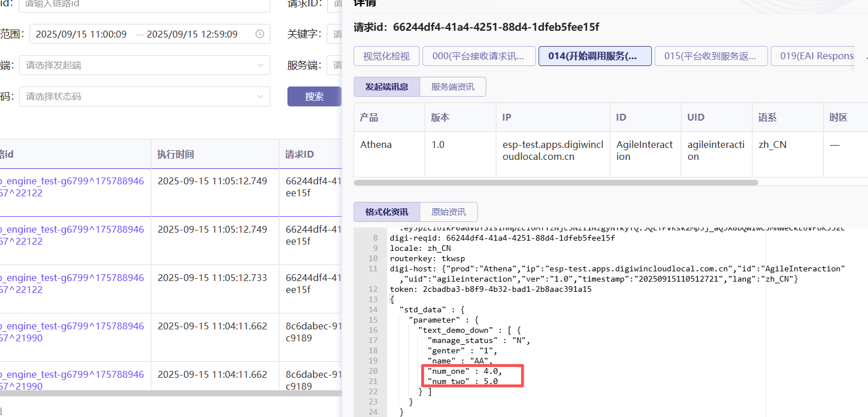Click the 搜索 button
Screen dimensions: 868x417
[x=314, y=97]
